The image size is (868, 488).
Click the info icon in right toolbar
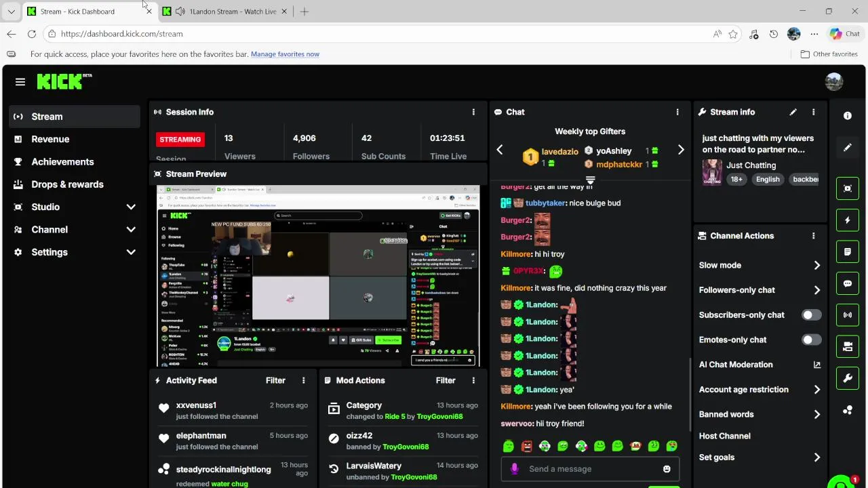[x=848, y=116]
